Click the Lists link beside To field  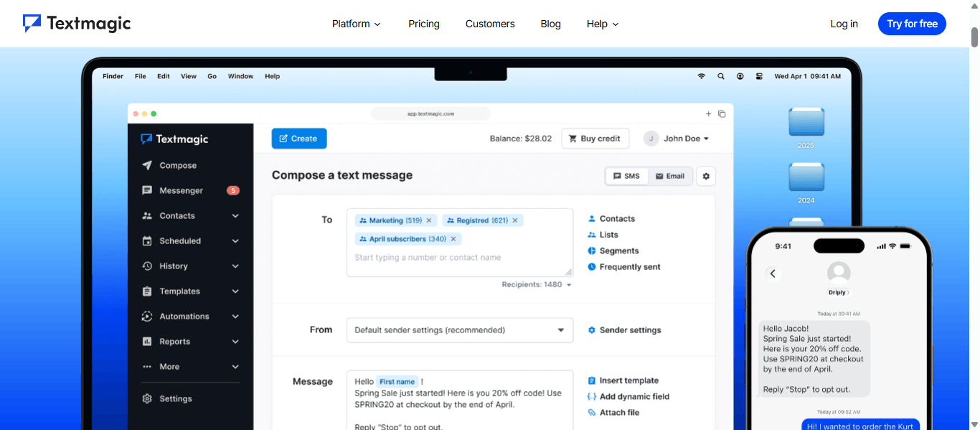tap(603, 235)
